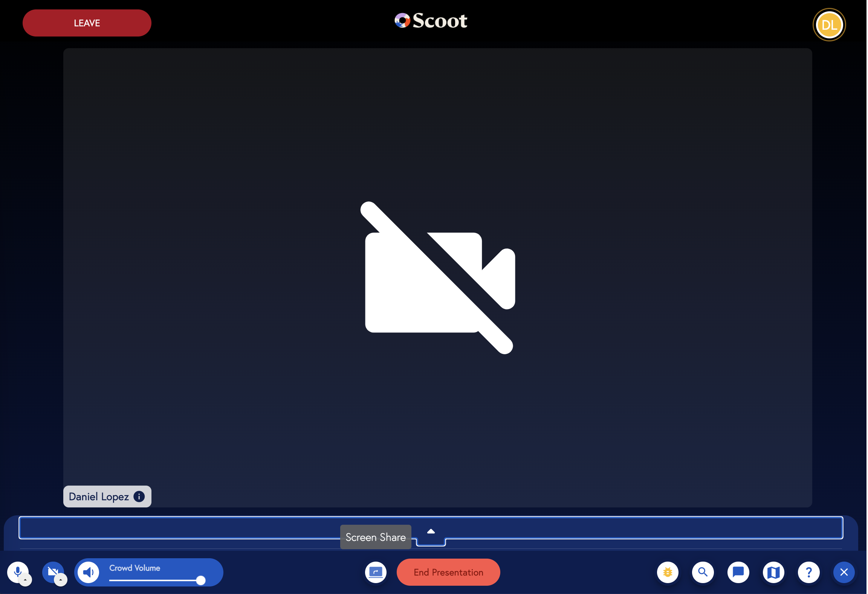Open the DL profile avatar
The width and height of the screenshot is (868, 594).
829,25
